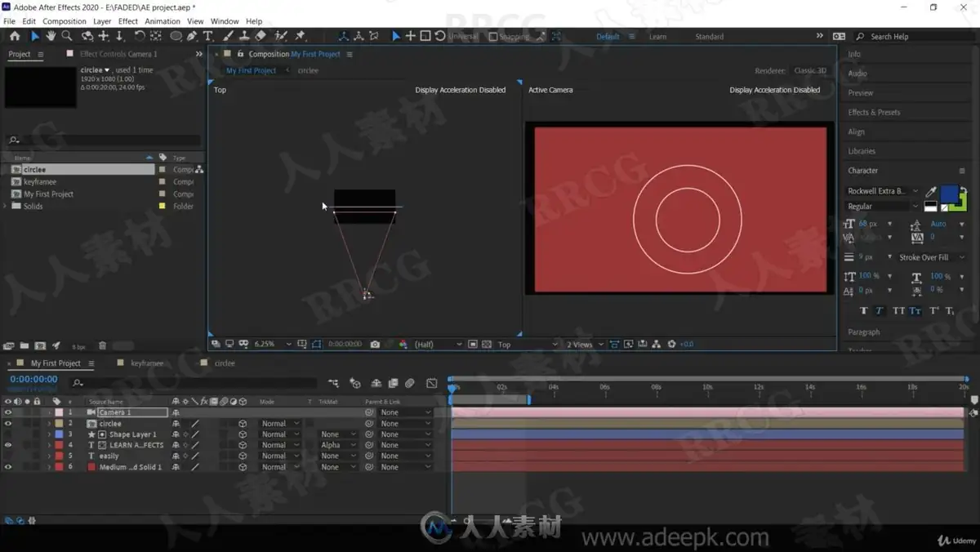Select the Pen tool
The height and width of the screenshot is (552, 980).
pyautogui.click(x=192, y=36)
